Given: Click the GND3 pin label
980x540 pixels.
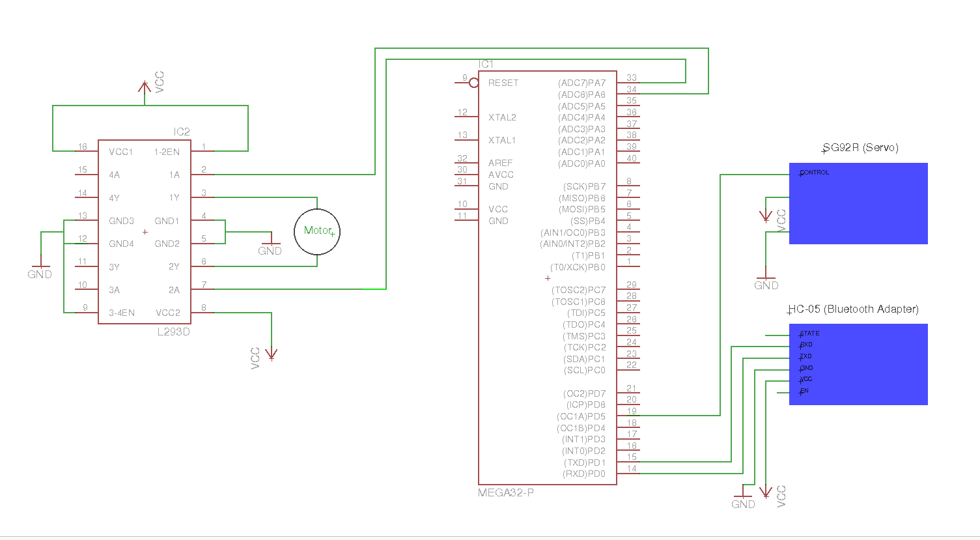Looking at the screenshot, I should [122, 221].
